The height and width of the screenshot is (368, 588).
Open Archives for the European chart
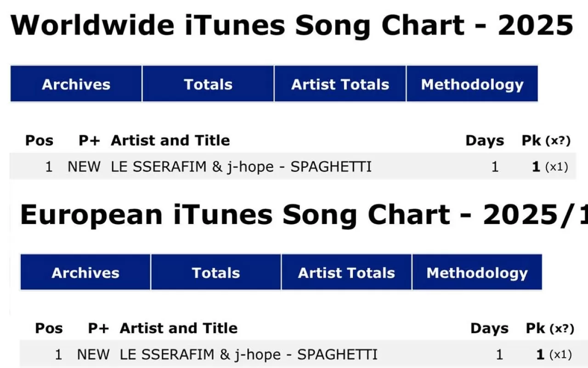pos(85,272)
